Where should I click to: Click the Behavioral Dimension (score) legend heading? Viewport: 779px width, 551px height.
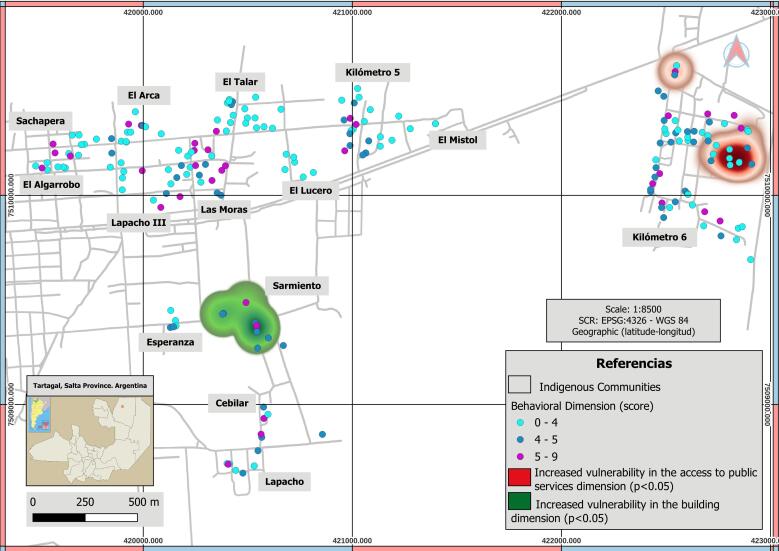pyautogui.click(x=582, y=406)
